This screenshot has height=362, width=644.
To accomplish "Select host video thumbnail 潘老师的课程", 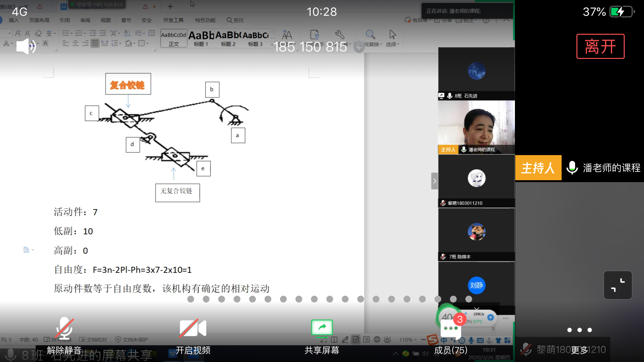I will tap(476, 127).
